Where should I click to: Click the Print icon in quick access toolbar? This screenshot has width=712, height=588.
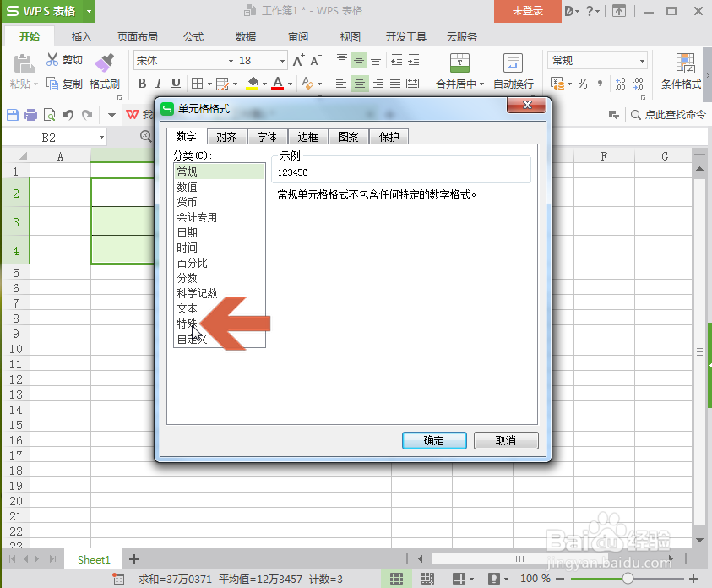pyautogui.click(x=29, y=115)
